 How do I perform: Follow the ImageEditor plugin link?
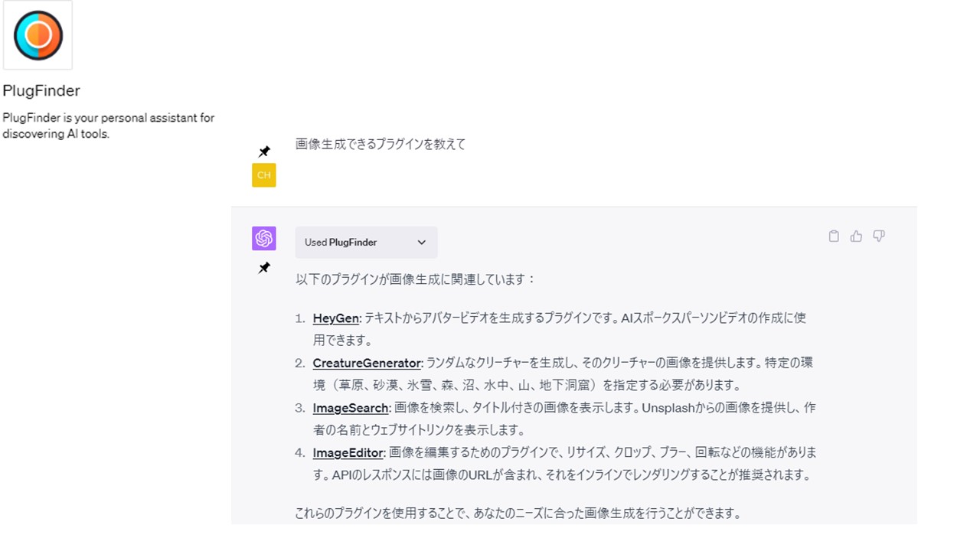point(348,453)
